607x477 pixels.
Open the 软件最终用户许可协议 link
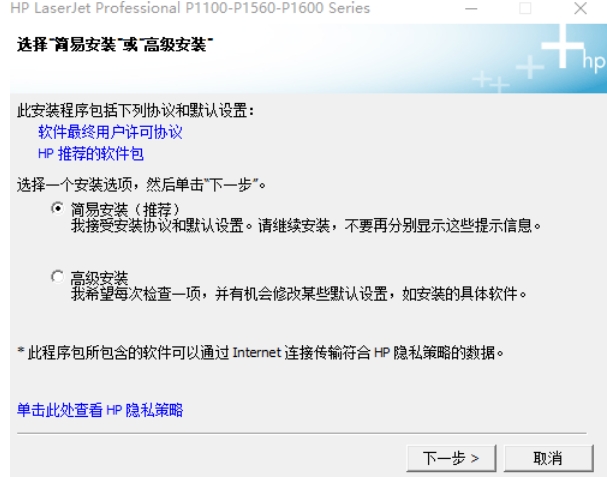tap(110, 132)
